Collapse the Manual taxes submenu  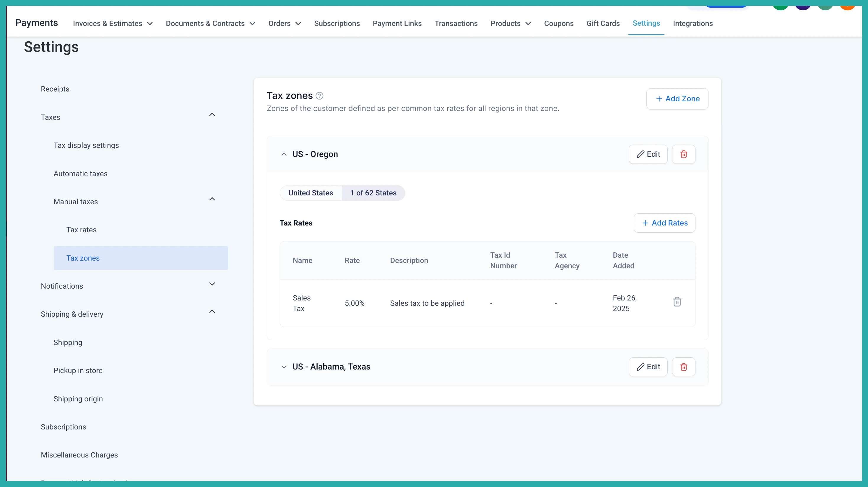coord(212,199)
